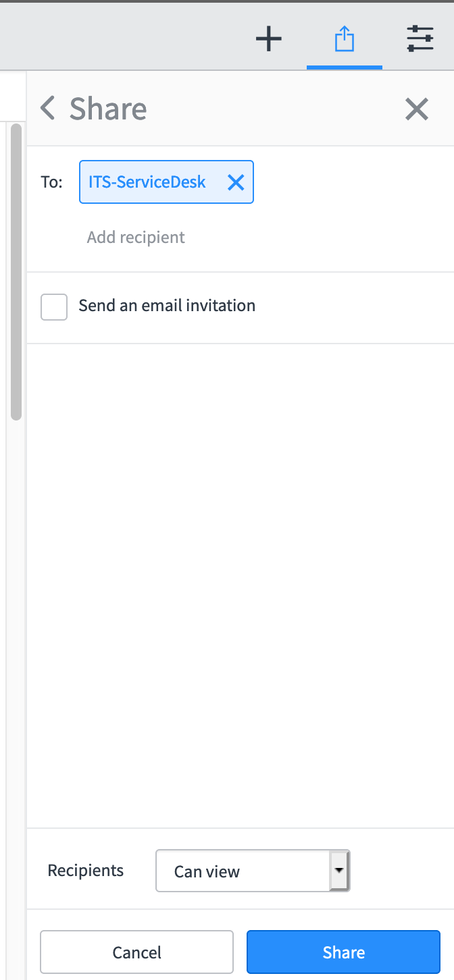Focus the Add recipient field
This screenshot has width=454, height=980.
pyautogui.click(x=136, y=238)
